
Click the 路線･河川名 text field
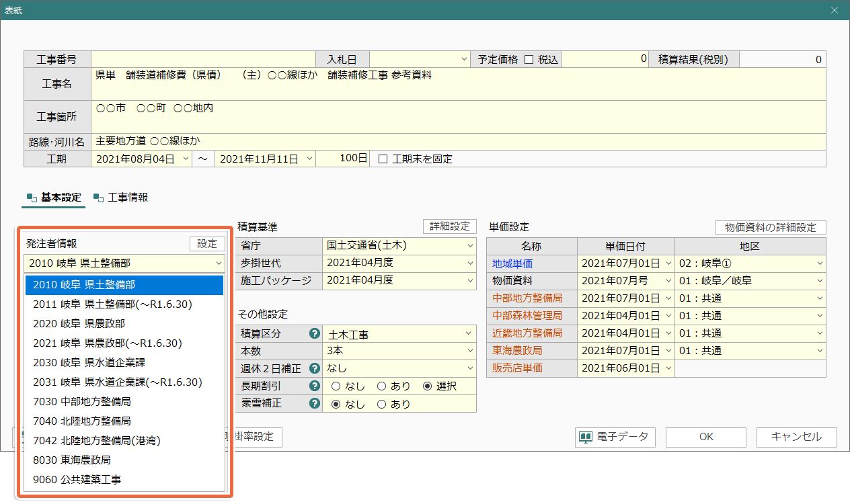click(x=459, y=142)
